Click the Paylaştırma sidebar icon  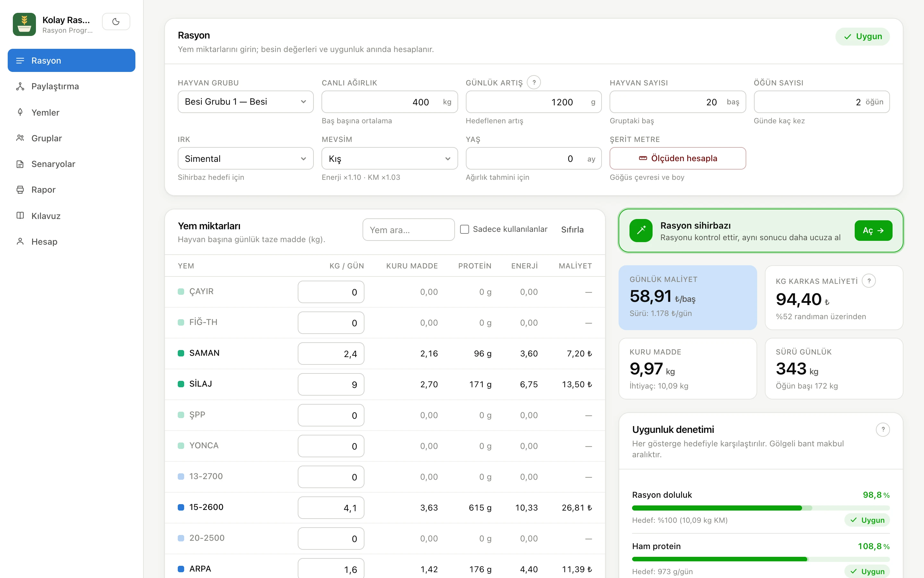point(20,86)
